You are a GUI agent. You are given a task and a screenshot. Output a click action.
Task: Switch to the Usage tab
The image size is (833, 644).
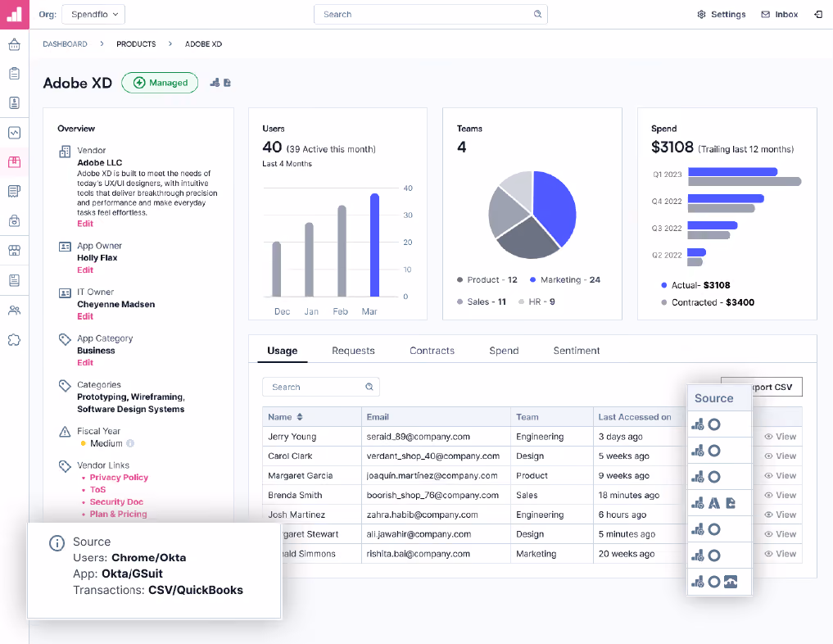(x=282, y=351)
